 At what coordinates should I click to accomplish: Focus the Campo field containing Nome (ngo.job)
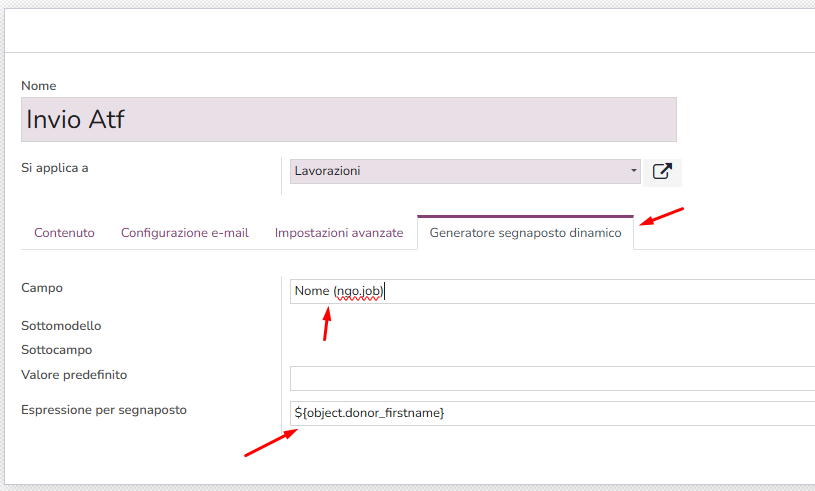tap(550, 291)
